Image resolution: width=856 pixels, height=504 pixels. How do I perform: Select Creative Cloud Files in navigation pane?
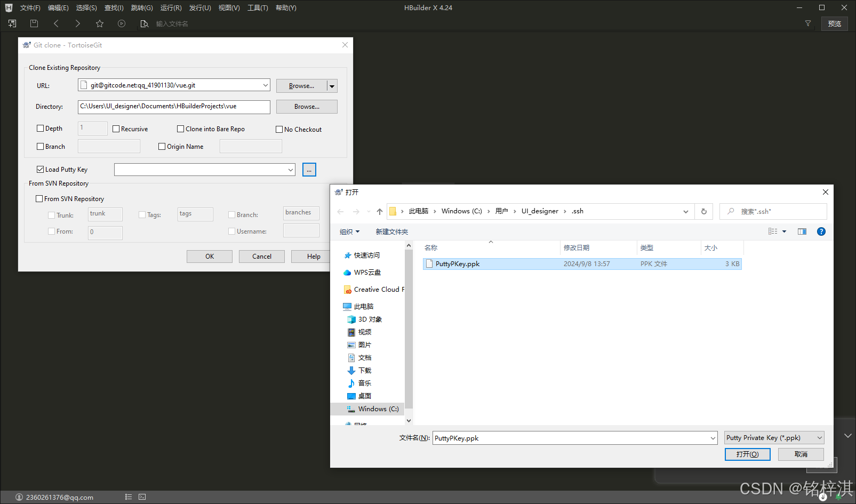point(374,290)
